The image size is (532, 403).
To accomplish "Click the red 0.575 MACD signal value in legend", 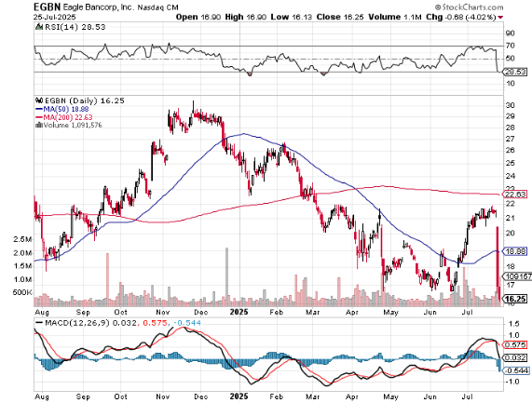I will coord(154,323).
